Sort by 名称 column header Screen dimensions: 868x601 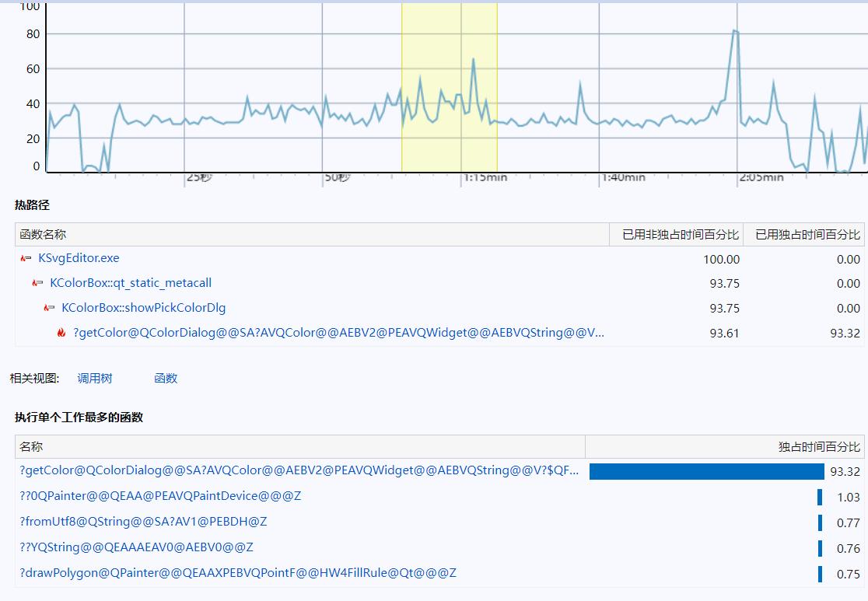[x=300, y=446]
